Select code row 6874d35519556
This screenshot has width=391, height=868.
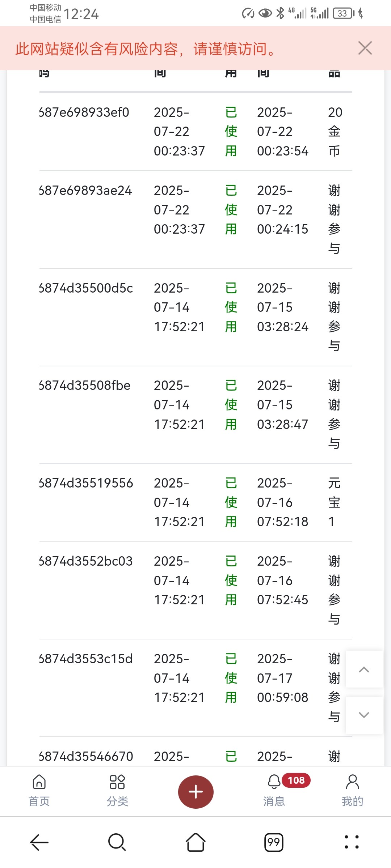tap(195, 503)
